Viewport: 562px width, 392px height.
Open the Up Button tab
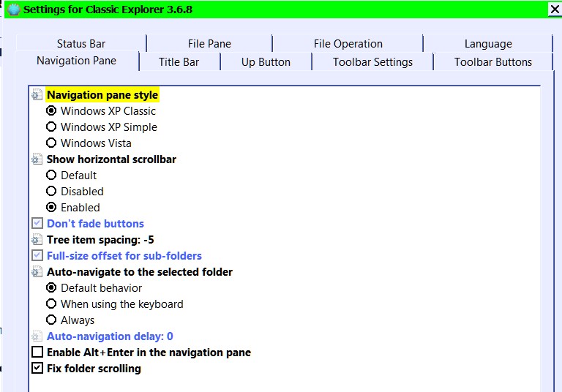(266, 62)
